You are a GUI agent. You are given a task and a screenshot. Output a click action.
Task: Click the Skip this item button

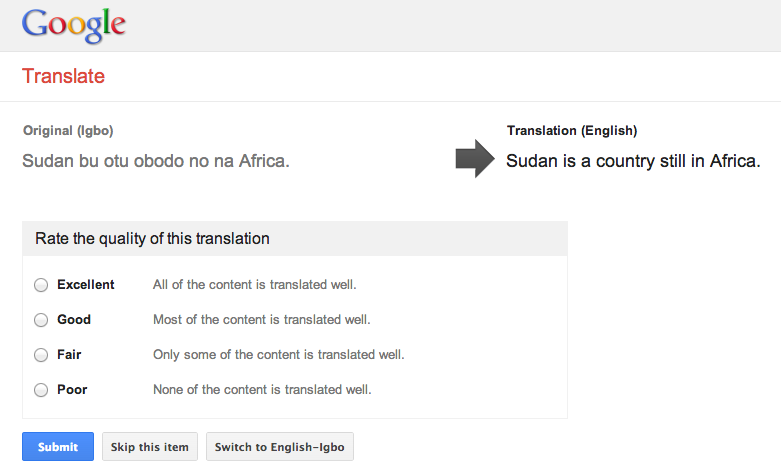tap(150, 447)
